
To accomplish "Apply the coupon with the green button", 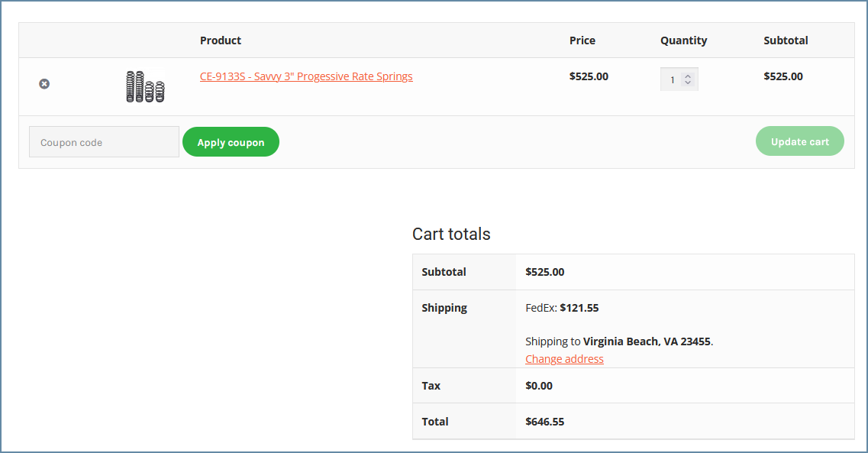I will coord(231,142).
